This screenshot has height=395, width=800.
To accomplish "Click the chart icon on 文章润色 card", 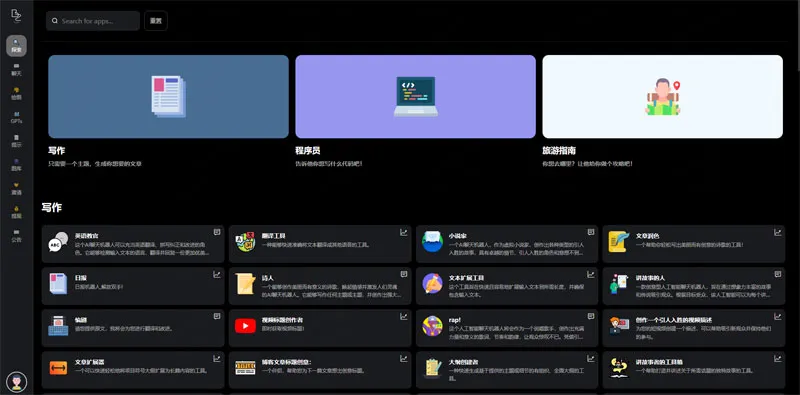I will pyautogui.click(x=778, y=233).
